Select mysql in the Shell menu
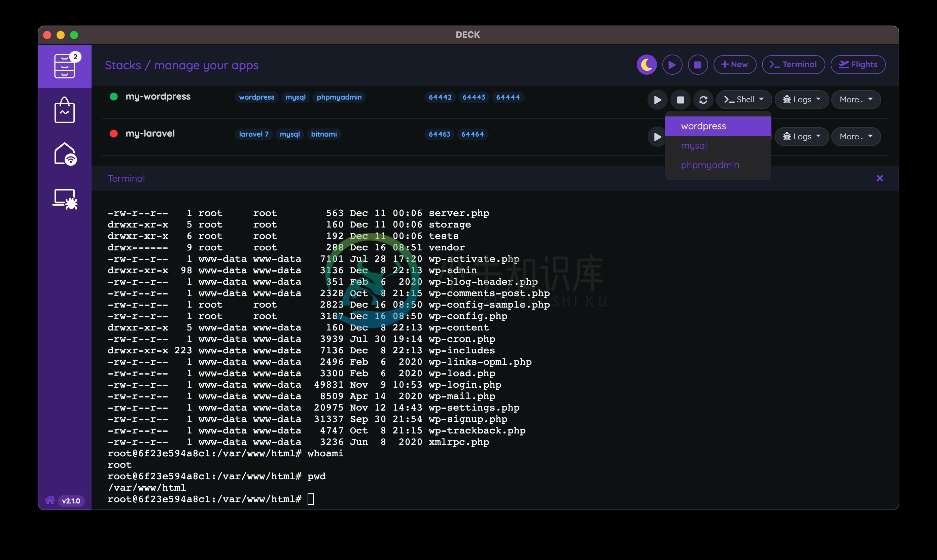This screenshot has width=937, height=560. click(x=718, y=146)
